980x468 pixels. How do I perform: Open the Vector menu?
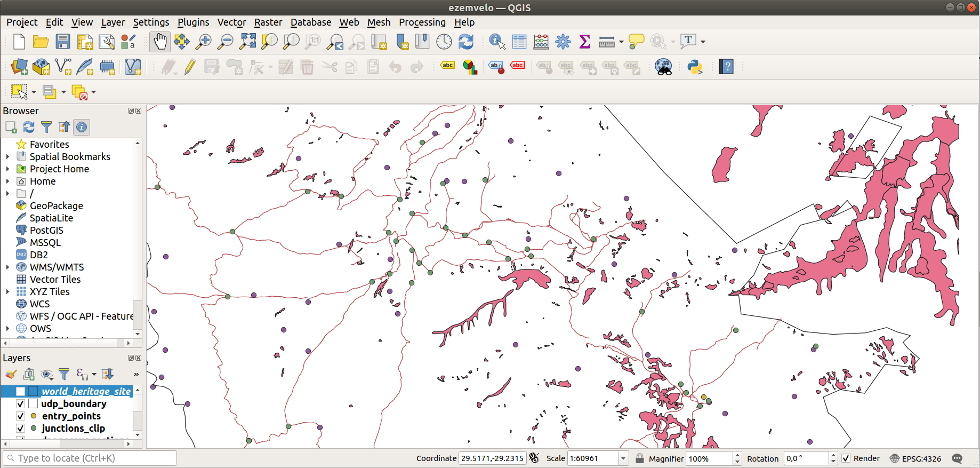(x=231, y=22)
